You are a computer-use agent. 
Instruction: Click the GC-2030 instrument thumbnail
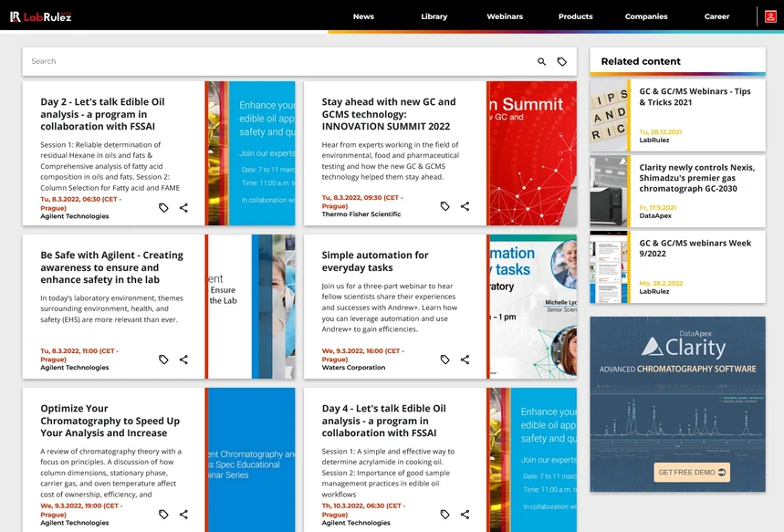click(x=609, y=191)
